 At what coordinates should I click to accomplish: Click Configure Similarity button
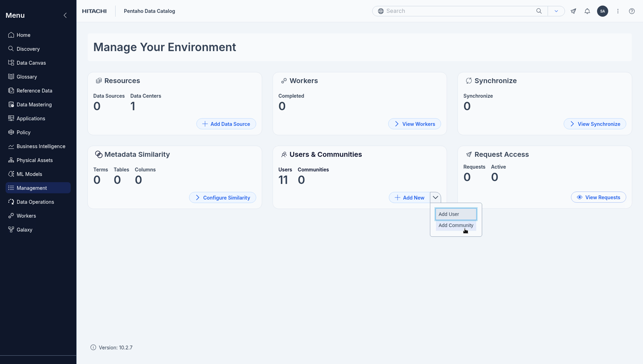(x=222, y=198)
